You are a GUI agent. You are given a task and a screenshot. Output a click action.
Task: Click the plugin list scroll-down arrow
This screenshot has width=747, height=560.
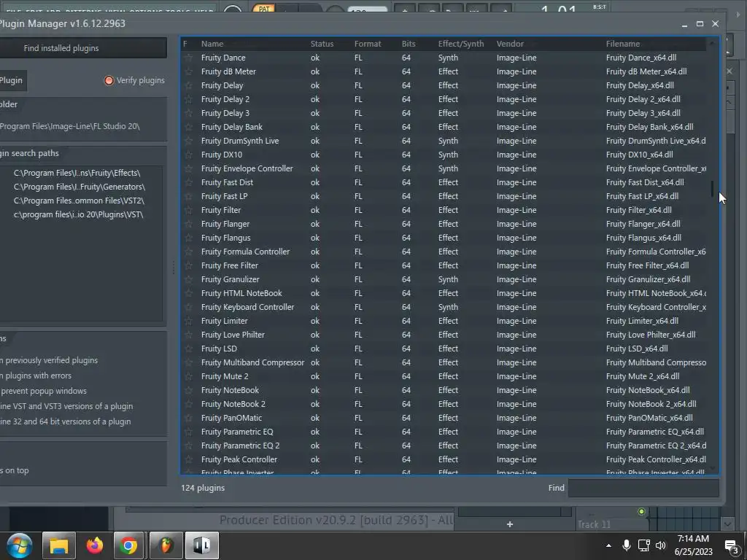712,469
